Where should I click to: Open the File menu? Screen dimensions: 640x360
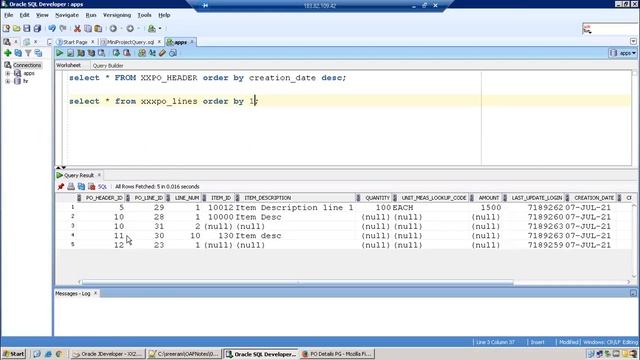[x=9, y=15]
